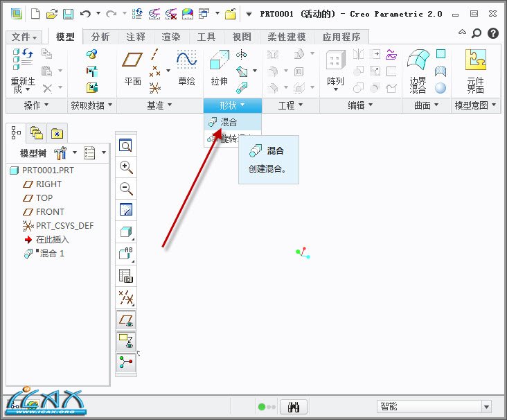Click the datum axis tool icon

[155, 54]
